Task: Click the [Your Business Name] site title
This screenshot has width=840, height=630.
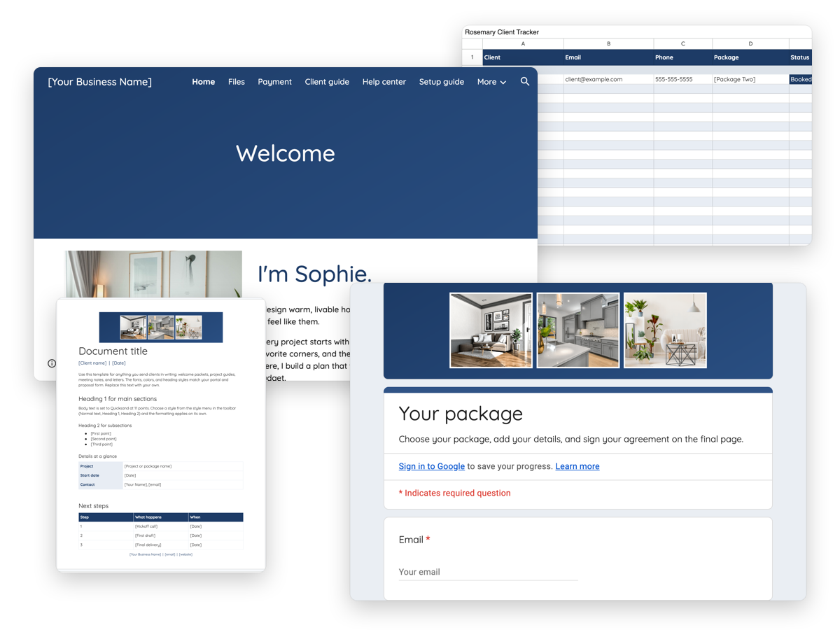Action: (100, 82)
